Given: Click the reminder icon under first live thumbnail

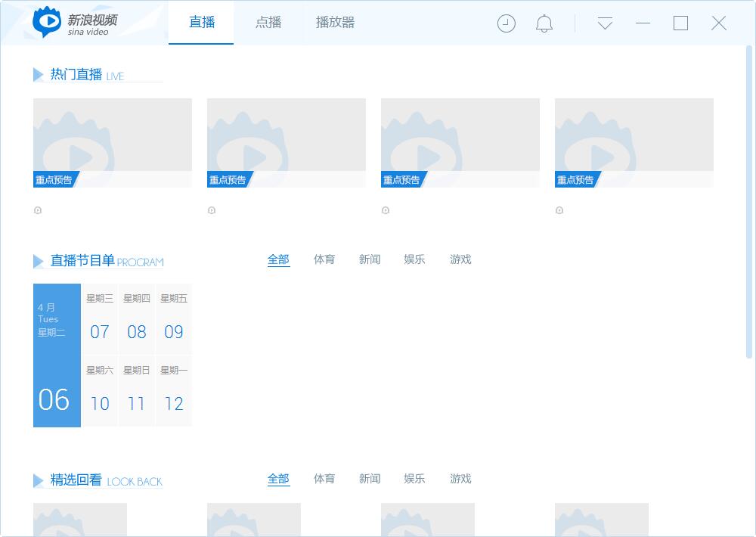Looking at the screenshot, I should [38, 210].
